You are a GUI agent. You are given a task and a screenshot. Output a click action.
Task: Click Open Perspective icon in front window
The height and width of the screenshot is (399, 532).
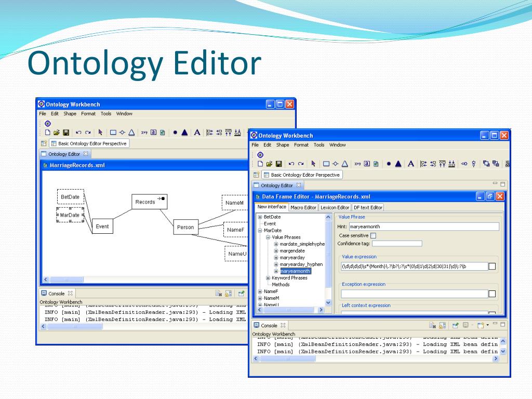256,175
